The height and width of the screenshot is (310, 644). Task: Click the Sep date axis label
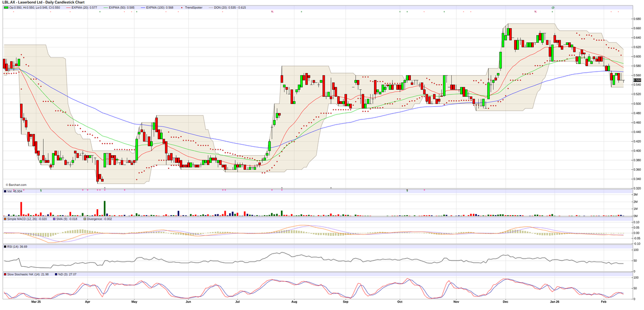coord(345,301)
